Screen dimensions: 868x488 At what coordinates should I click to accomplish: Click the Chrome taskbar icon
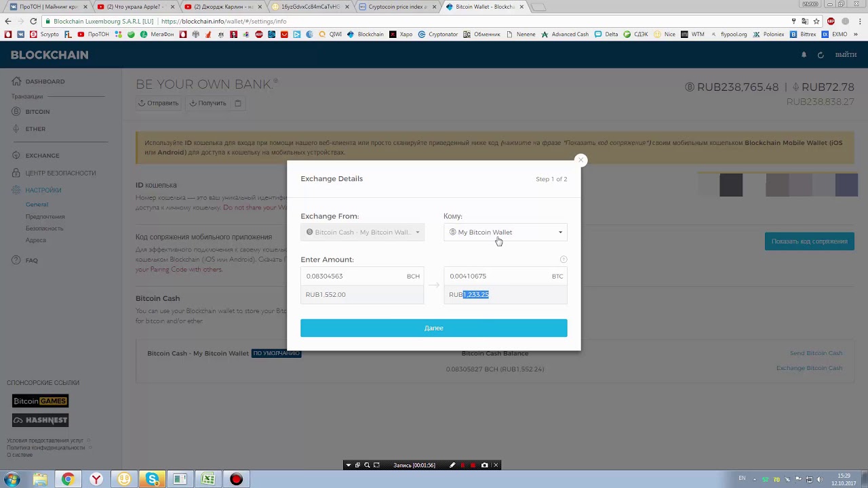tap(68, 479)
